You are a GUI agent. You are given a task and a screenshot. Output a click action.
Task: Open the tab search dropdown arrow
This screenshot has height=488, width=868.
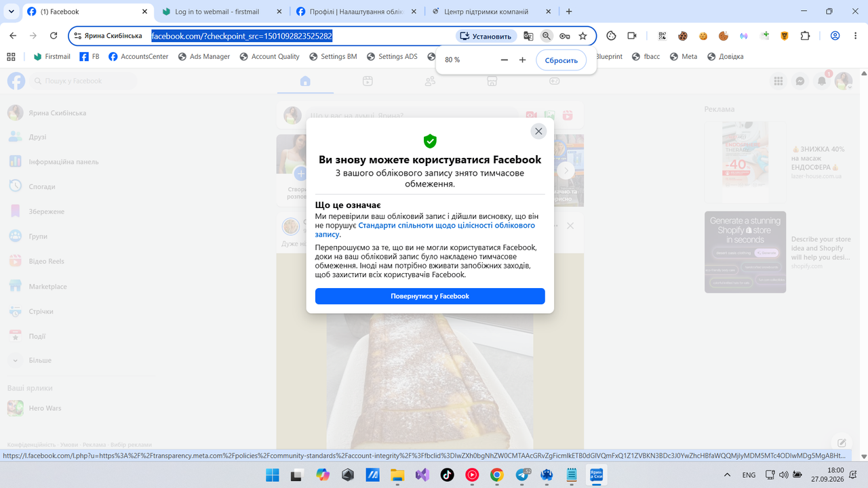pyautogui.click(x=12, y=12)
